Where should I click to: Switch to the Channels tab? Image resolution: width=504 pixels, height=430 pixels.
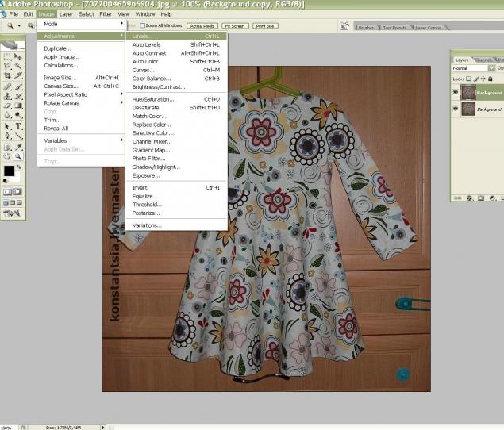(483, 60)
